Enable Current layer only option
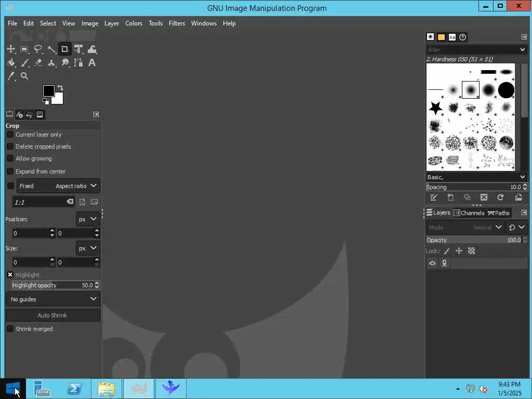 (x=10, y=135)
